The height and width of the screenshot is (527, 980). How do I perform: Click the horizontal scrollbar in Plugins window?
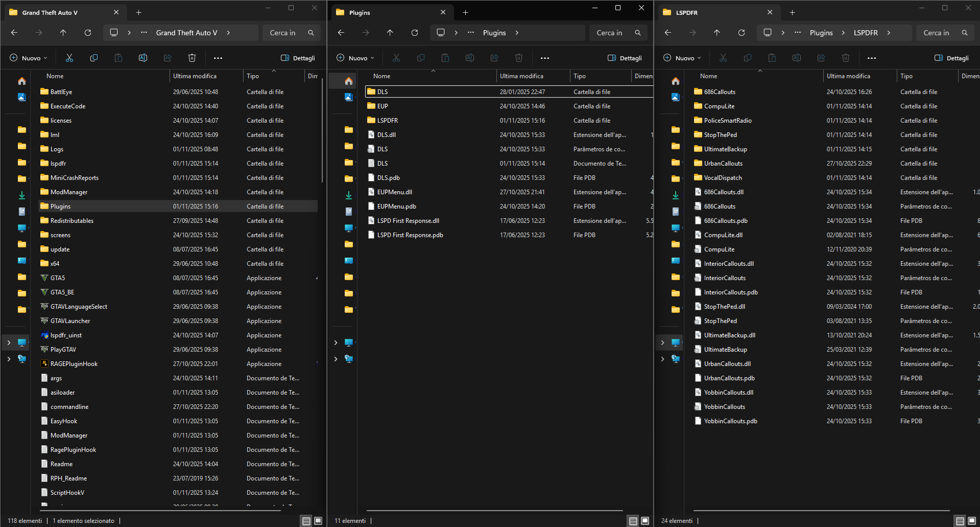tap(494, 511)
